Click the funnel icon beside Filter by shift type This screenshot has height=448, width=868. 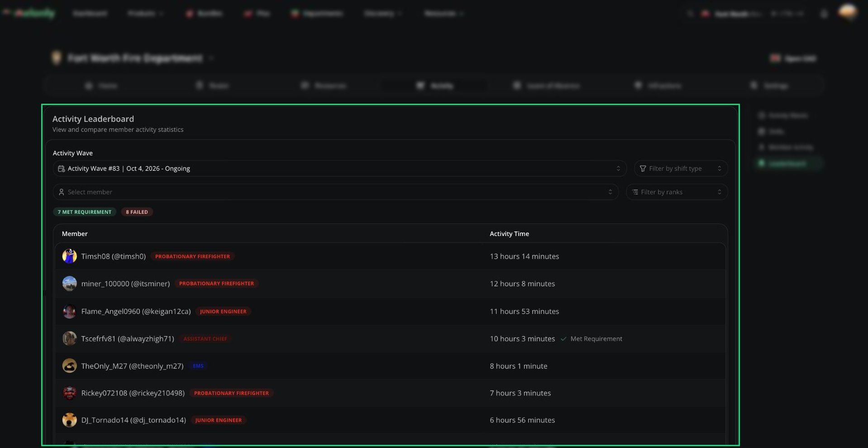point(643,169)
